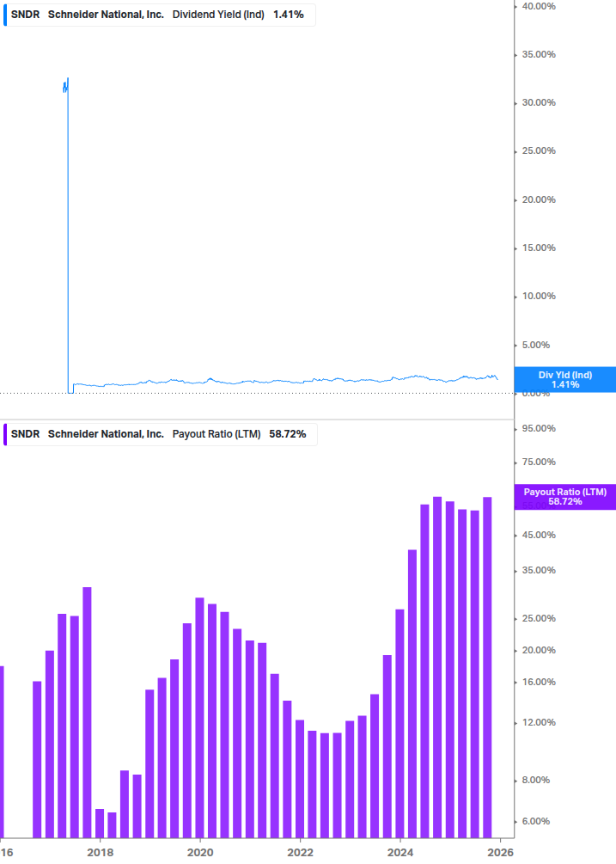Click the 2020 label on the time axis
Screen dimensions: 616x864
coord(200,852)
